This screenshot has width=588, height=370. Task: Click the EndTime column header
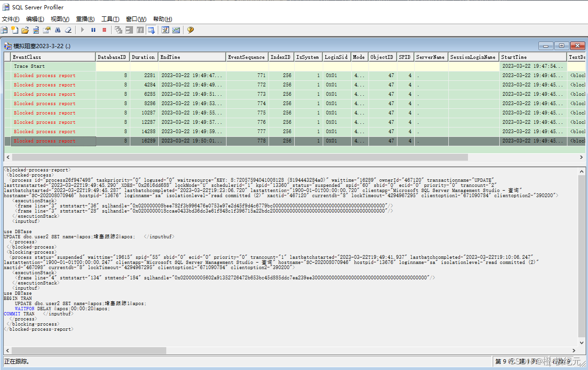192,57
